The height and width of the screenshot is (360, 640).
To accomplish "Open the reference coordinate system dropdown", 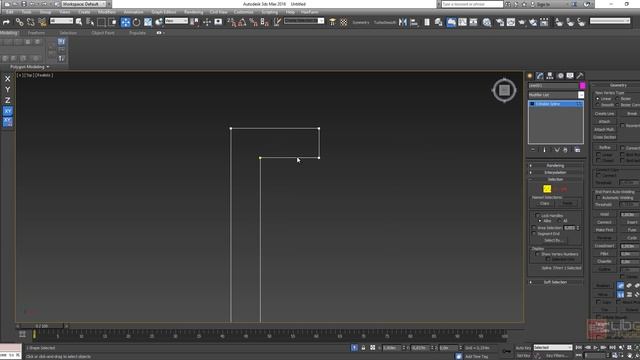I will tap(176, 21).
